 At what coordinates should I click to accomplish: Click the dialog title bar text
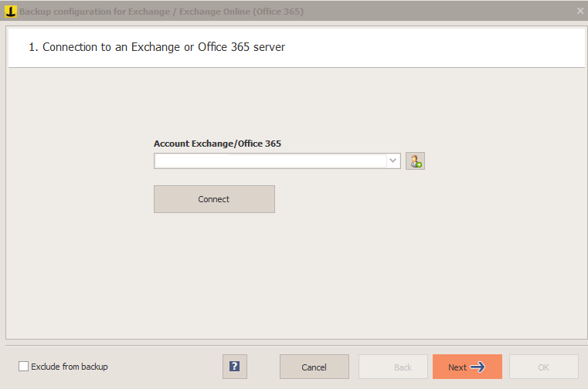[161, 12]
